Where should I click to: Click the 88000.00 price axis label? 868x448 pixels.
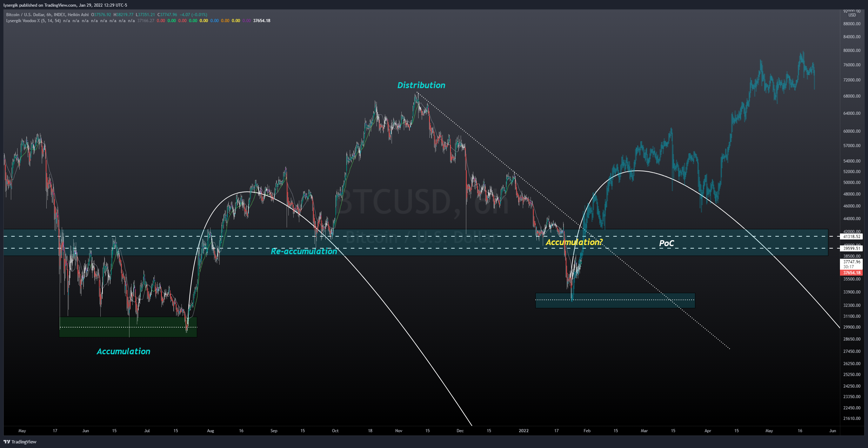(852, 24)
